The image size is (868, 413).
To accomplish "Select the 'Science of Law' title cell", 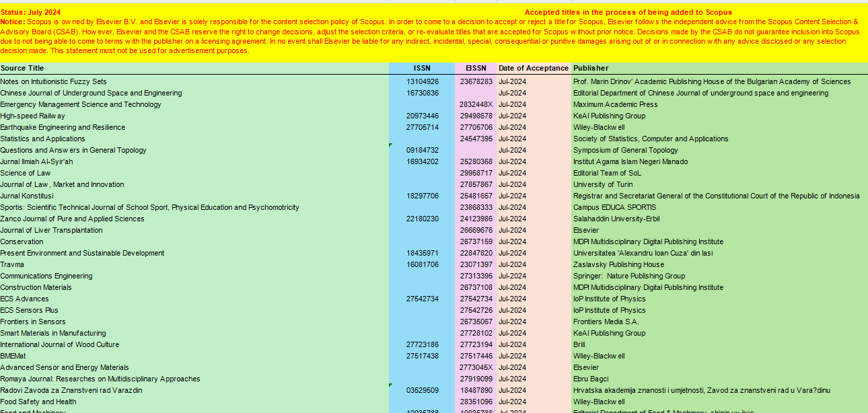I will click(x=194, y=173).
